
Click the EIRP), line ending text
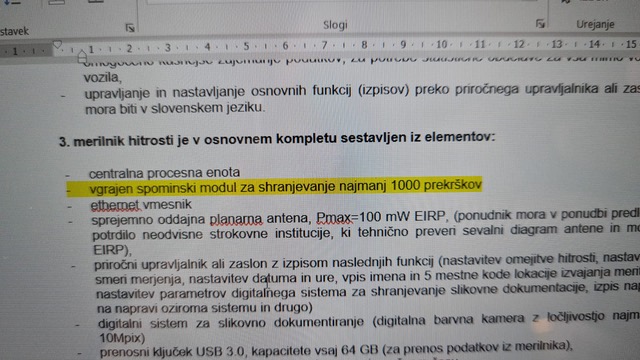click(x=113, y=250)
